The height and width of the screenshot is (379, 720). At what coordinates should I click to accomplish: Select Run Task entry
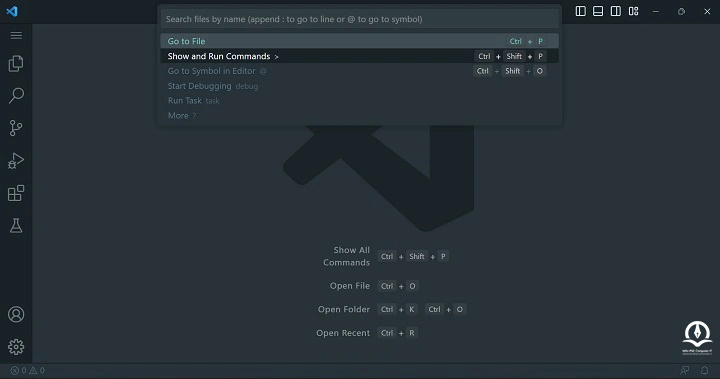point(360,101)
